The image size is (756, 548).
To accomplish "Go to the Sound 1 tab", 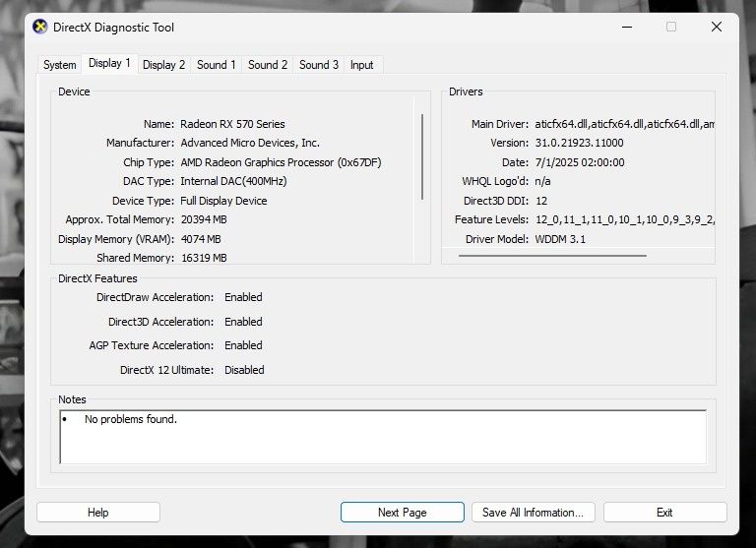I will 216,65.
